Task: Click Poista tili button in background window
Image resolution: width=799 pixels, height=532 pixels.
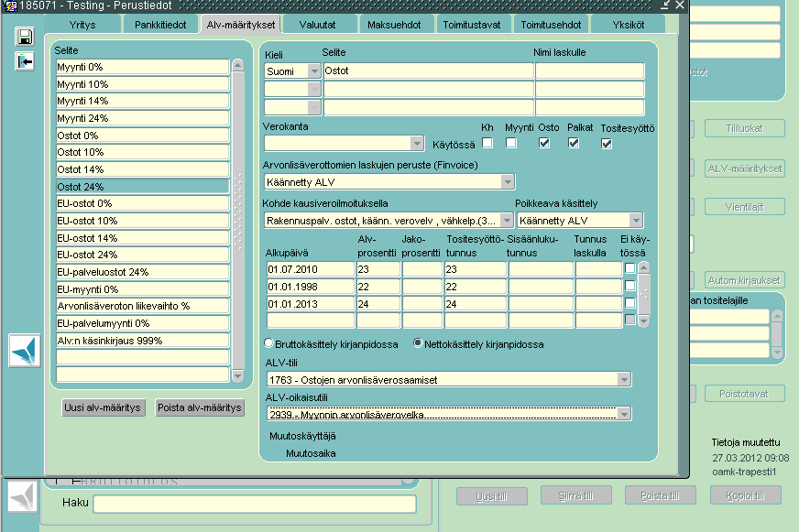Action: click(661, 496)
